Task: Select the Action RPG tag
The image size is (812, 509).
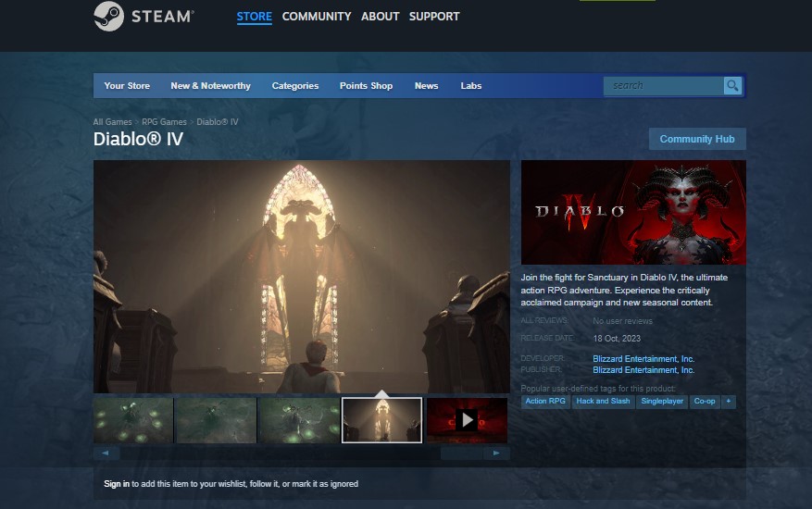Action: pos(545,402)
